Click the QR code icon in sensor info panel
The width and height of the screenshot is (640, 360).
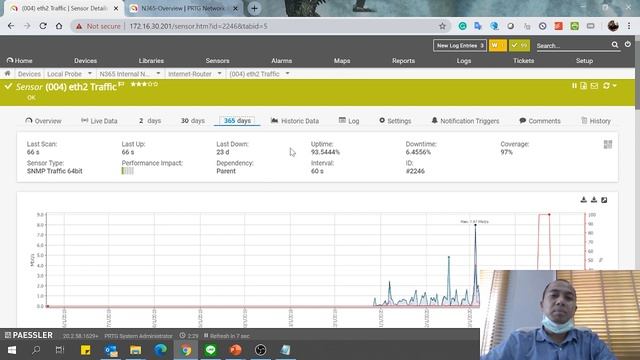point(608,144)
